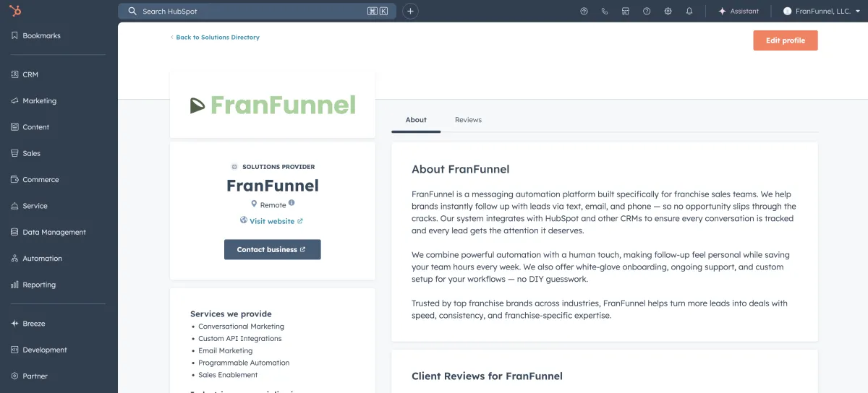
Task: Click the Reporting chart icon
Action: tap(14, 285)
